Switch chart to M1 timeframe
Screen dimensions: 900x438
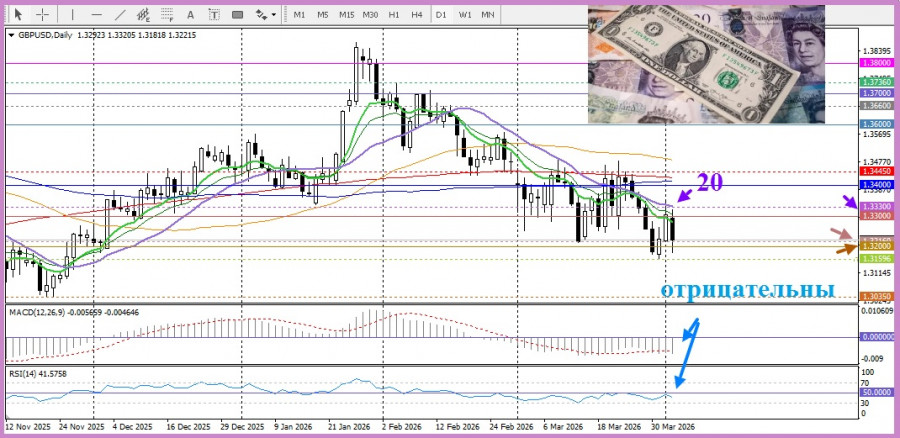(x=299, y=15)
